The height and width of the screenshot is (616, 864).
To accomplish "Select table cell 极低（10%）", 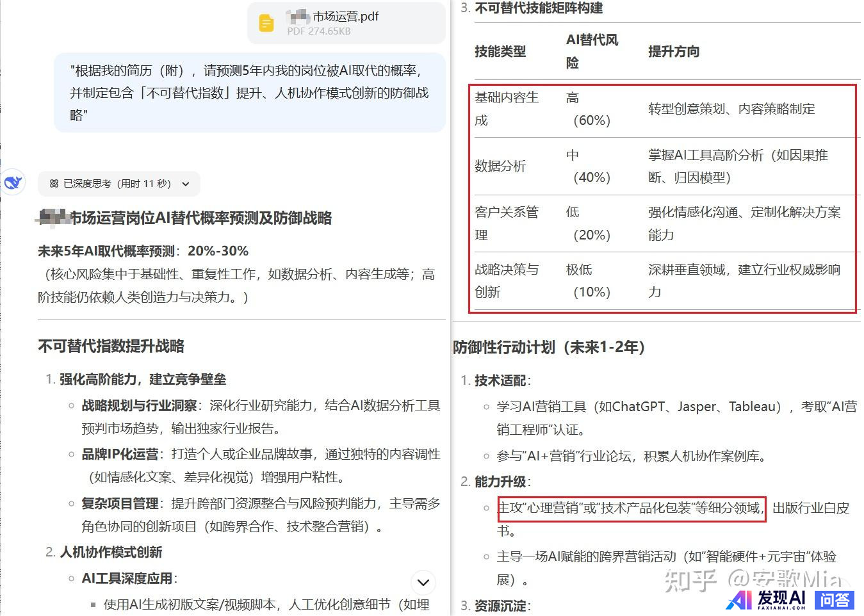I will point(589,280).
